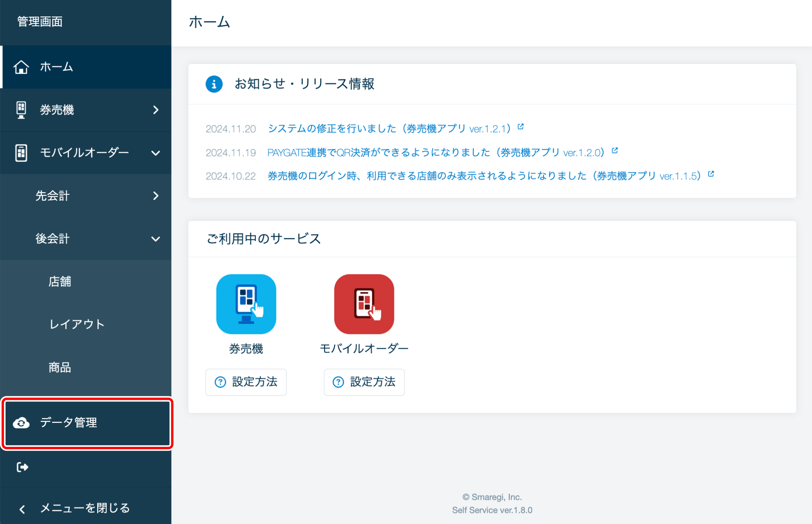Click external link icon after ver.1.2.0 notice

[x=615, y=150]
